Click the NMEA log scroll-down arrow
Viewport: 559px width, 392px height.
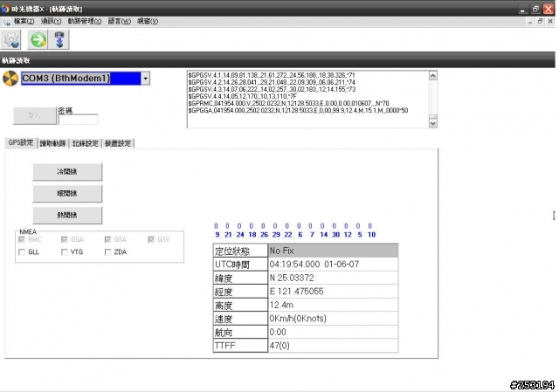pos(433,123)
